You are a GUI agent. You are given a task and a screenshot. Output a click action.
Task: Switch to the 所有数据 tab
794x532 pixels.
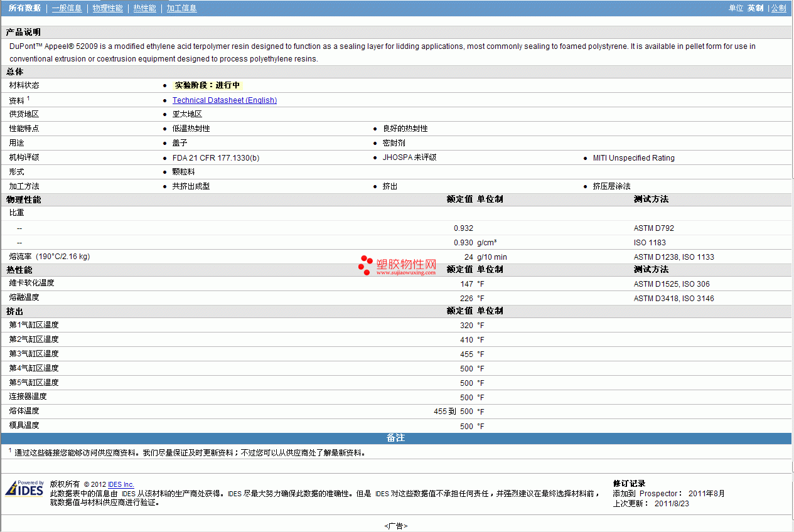pyautogui.click(x=25, y=8)
